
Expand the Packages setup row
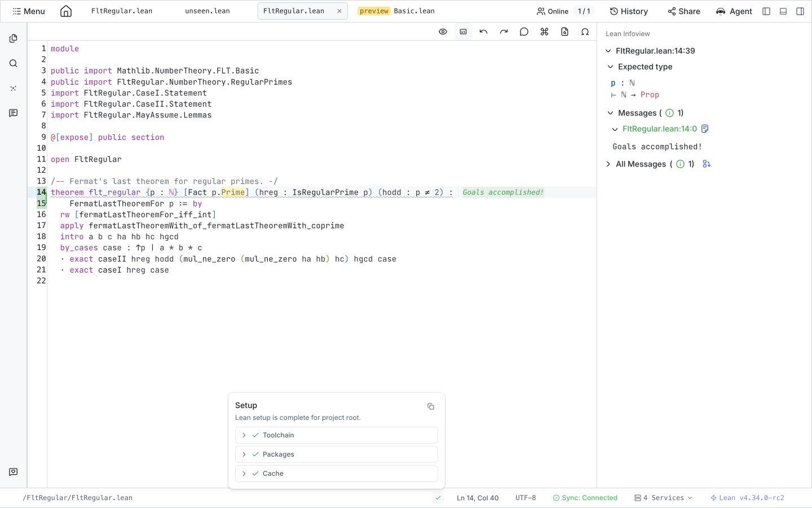(337, 454)
